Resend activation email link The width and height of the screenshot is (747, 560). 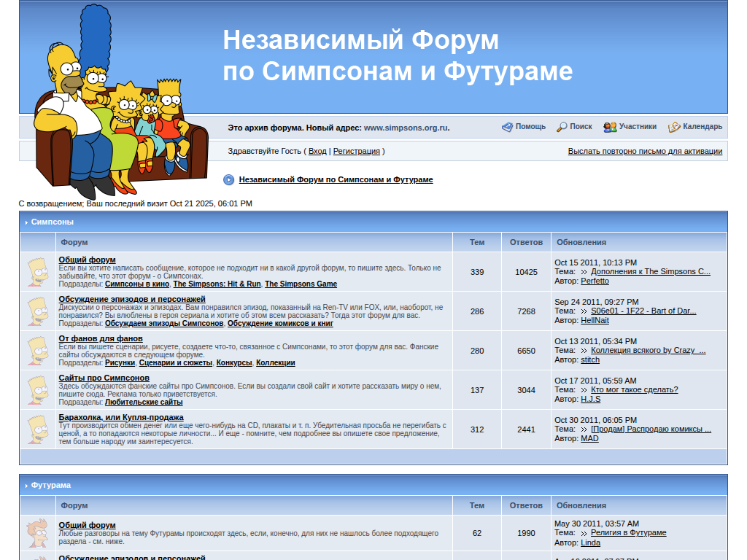tap(645, 152)
